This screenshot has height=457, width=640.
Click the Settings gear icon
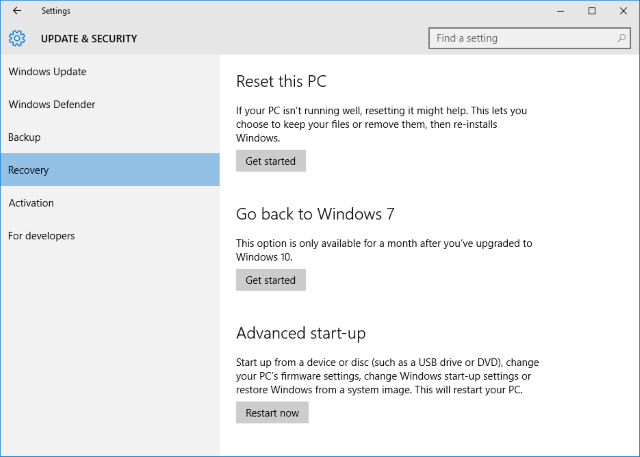[x=17, y=39]
